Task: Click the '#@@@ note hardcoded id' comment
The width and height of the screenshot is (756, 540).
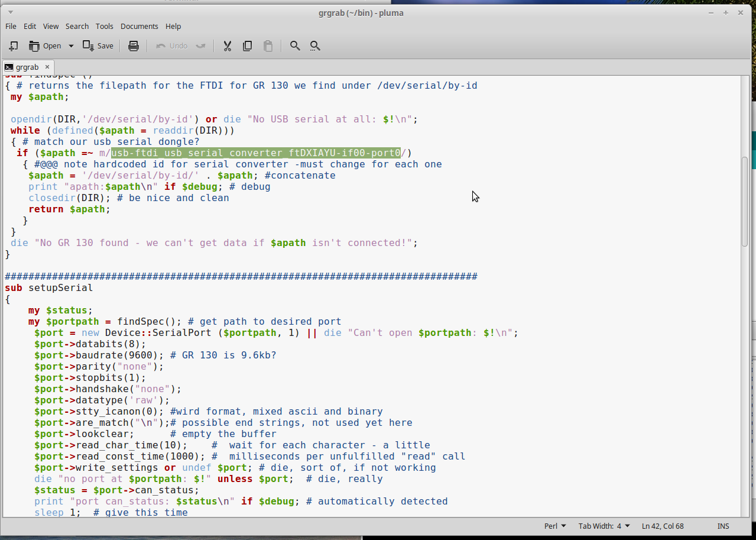Action: [238, 164]
